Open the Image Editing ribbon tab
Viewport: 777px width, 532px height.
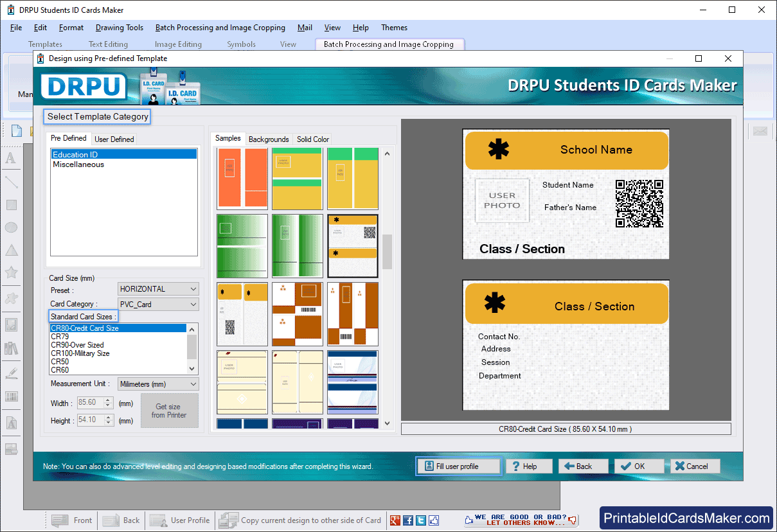pos(178,44)
